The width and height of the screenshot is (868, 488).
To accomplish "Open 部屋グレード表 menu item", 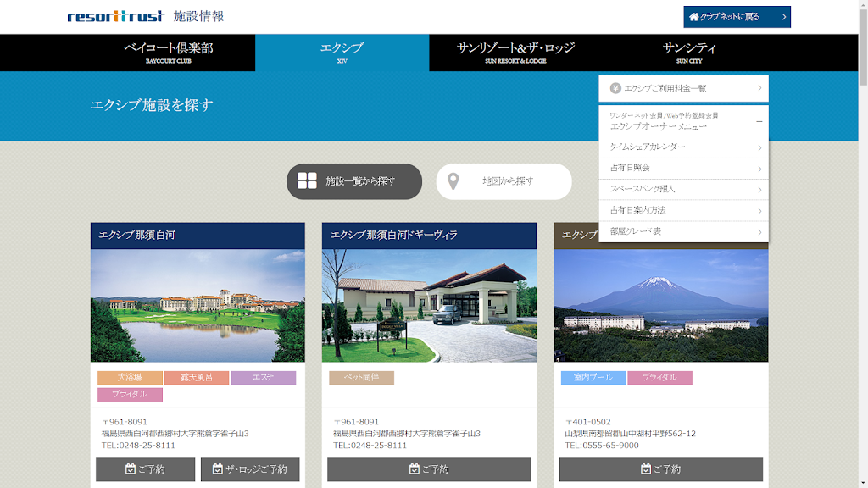I will (x=684, y=231).
